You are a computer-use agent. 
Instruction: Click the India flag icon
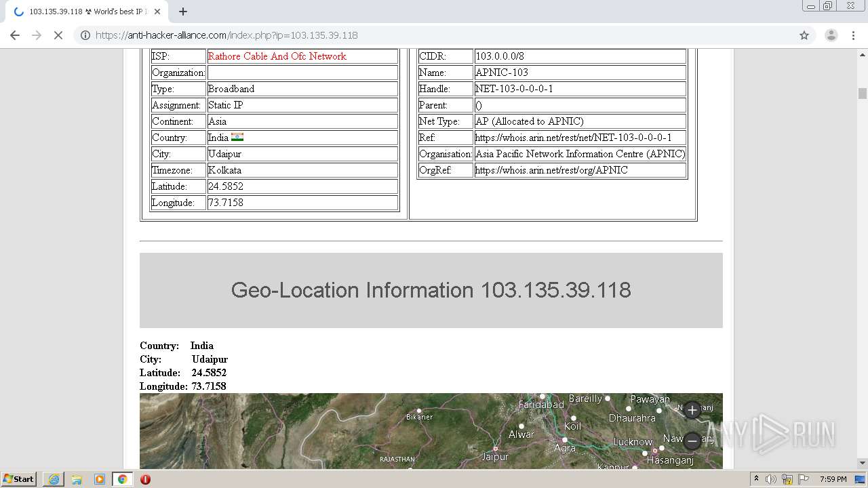(237, 137)
